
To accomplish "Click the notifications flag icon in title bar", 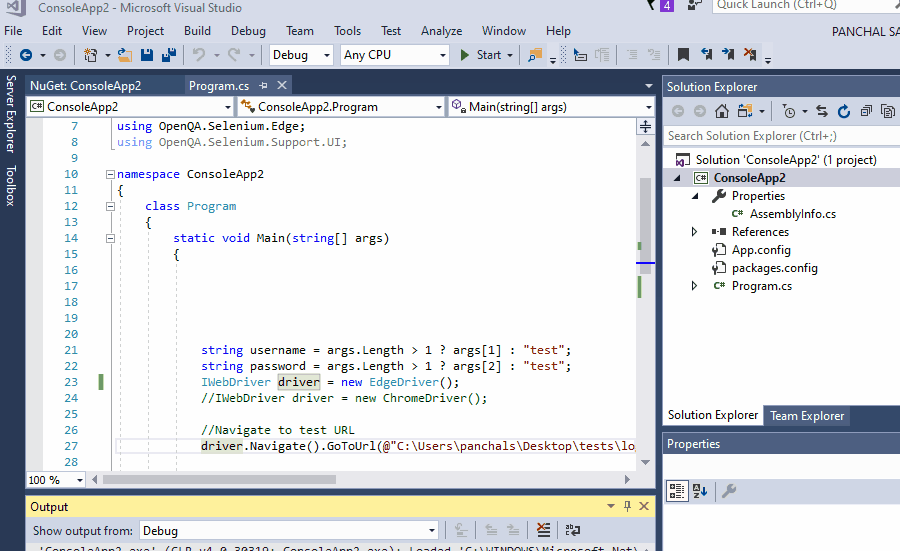I will [651, 6].
